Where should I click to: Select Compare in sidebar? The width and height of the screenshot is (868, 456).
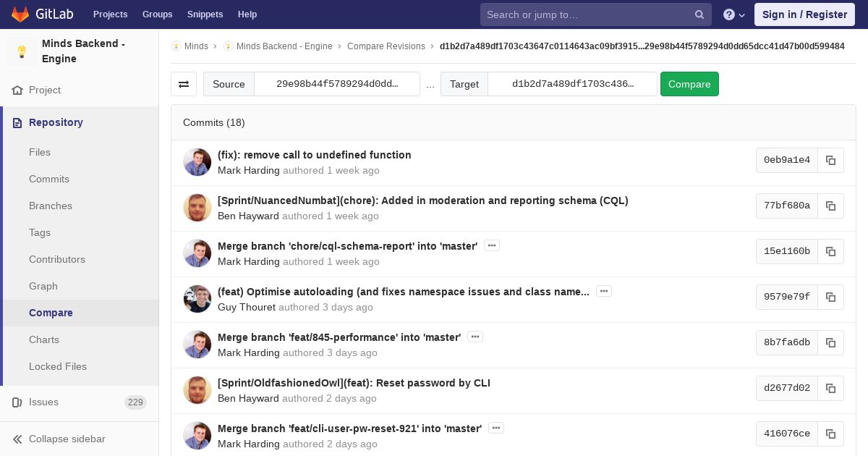(x=51, y=313)
